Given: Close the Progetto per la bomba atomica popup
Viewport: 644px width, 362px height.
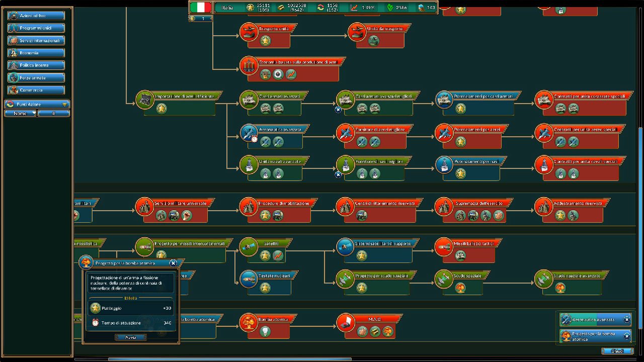Looking at the screenshot, I should 173,263.
